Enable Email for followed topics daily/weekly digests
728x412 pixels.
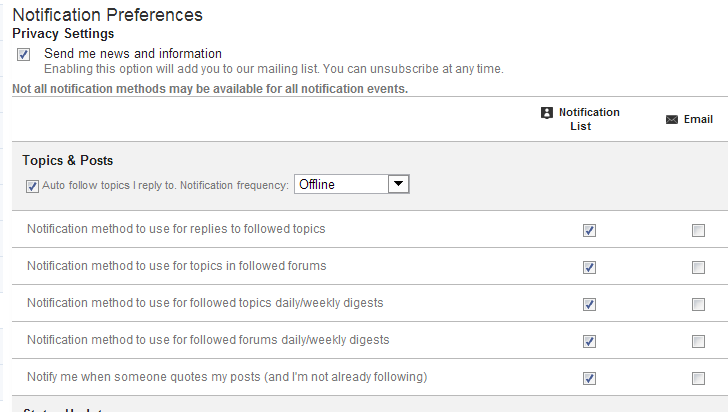[698, 304]
